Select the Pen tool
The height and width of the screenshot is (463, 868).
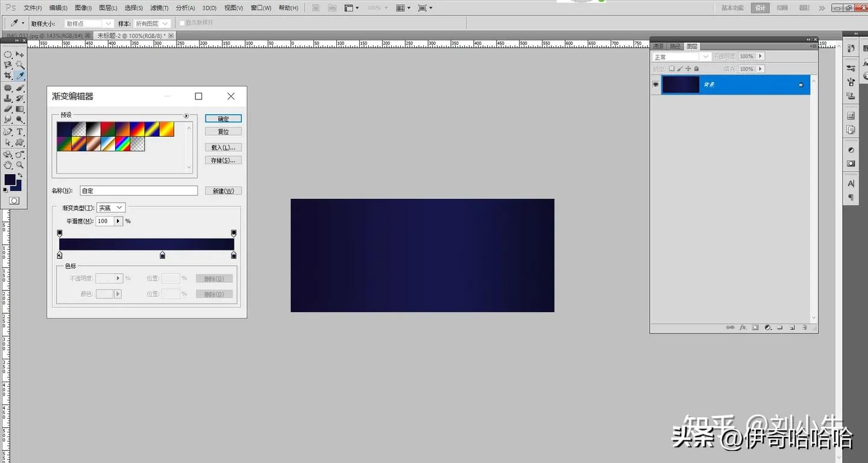[x=8, y=131]
